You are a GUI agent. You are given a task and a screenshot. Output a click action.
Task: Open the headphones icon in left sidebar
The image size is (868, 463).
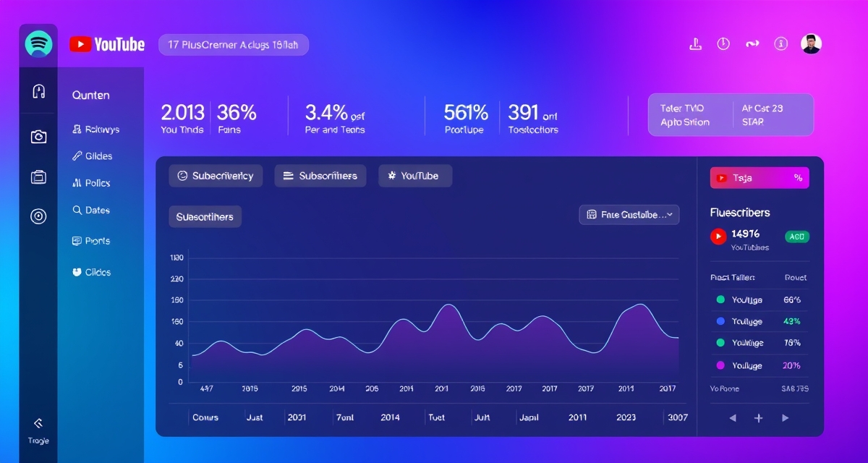pyautogui.click(x=39, y=91)
